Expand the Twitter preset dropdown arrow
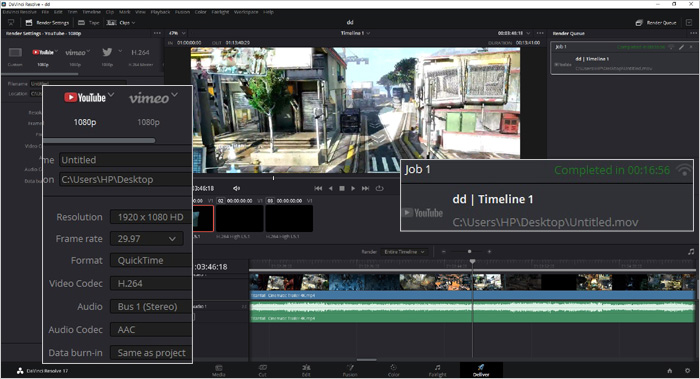The image size is (700, 379). 120,51
